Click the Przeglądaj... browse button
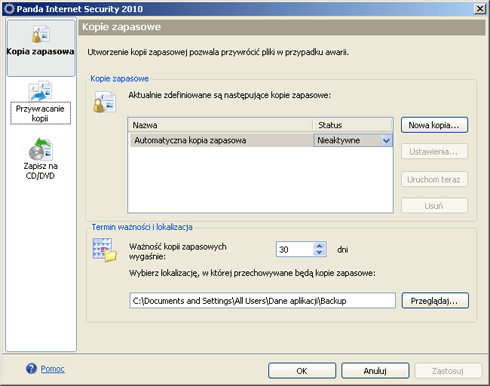This screenshot has width=490, height=386. (x=435, y=301)
